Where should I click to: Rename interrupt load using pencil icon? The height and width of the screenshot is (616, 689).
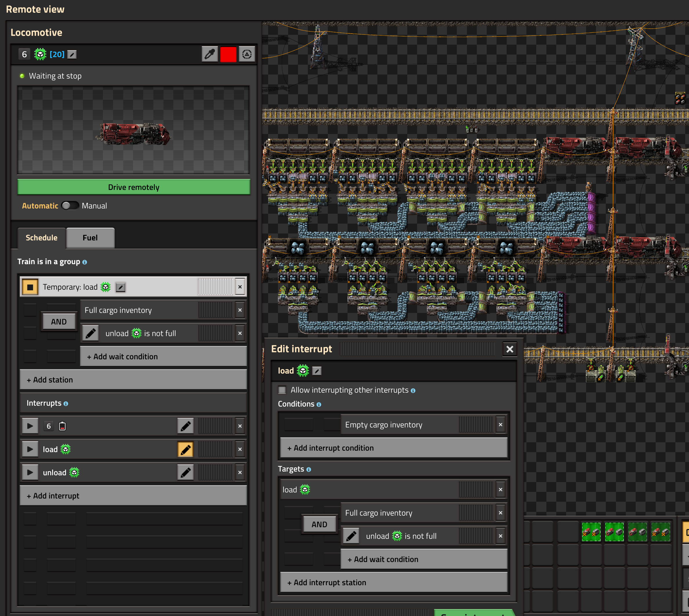point(317,371)
